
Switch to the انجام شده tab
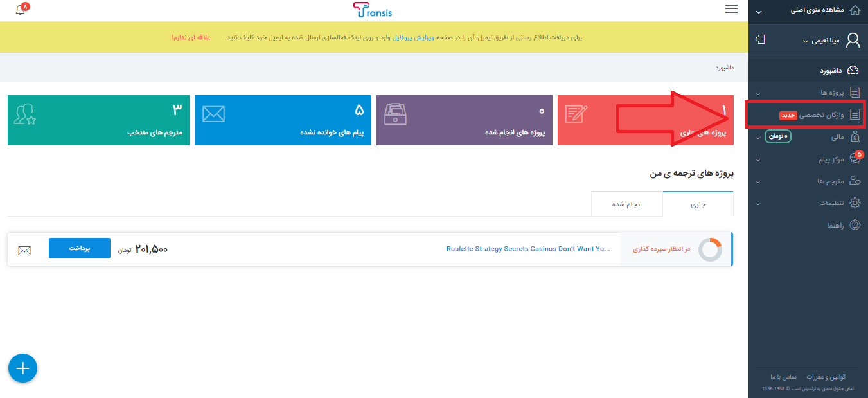tap(627, 204)
